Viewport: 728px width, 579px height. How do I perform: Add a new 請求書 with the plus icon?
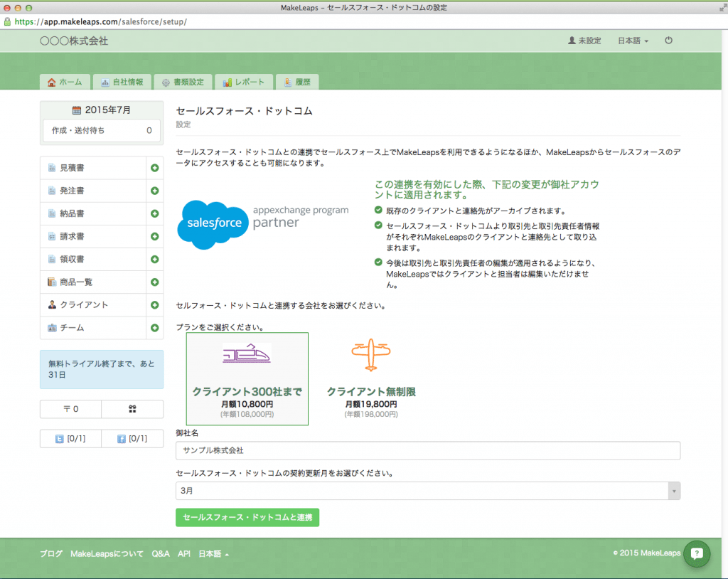(x=154, y=237)
